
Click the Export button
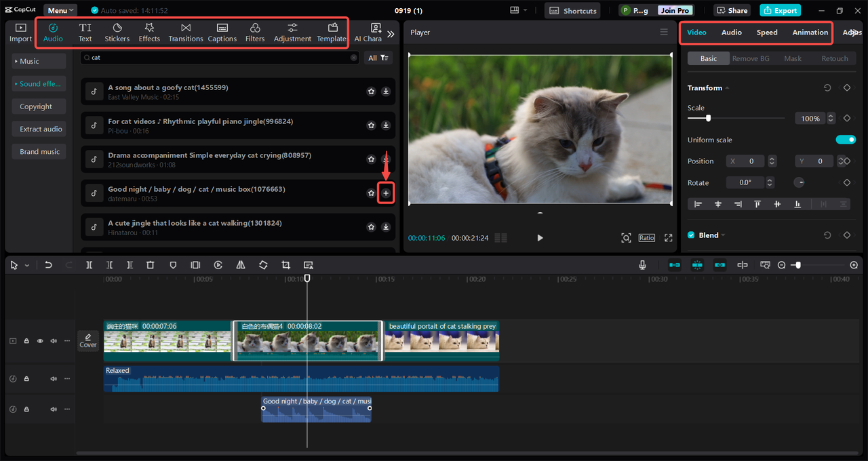(780, 11)
